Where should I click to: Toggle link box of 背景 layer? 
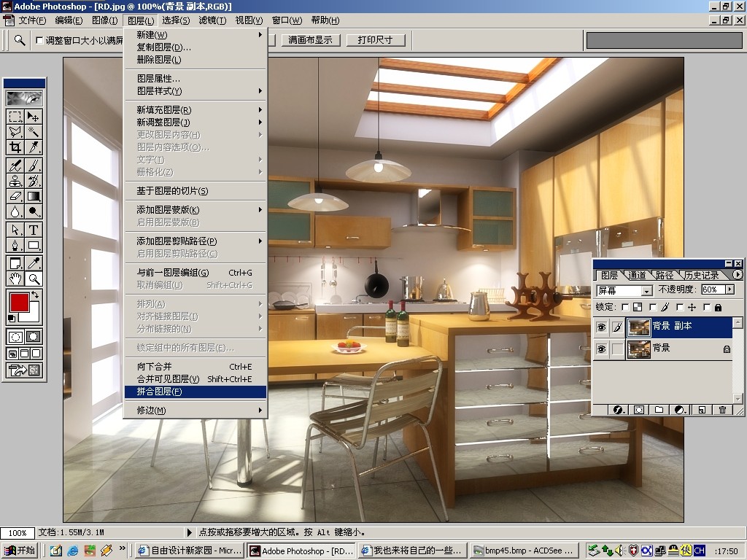click(617, 349)
